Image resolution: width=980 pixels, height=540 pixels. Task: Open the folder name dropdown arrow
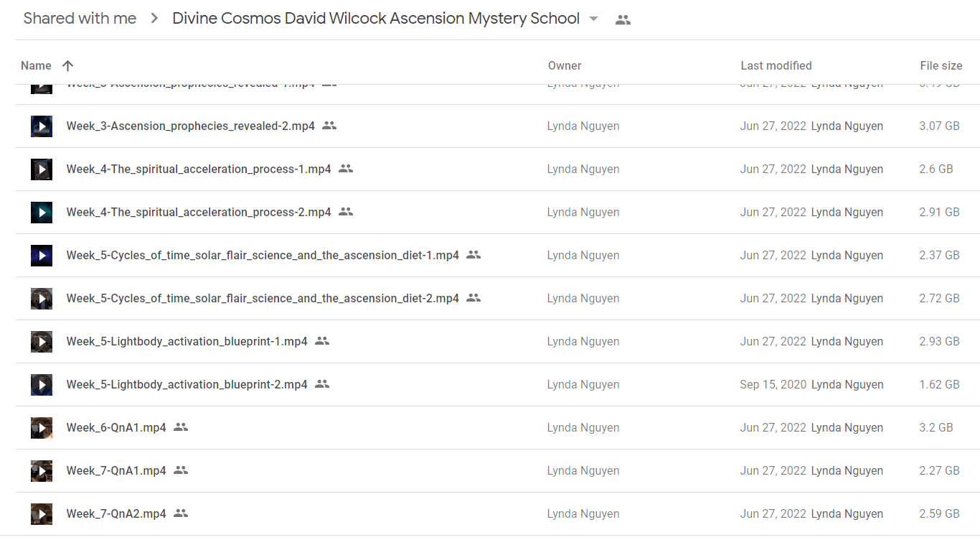(x=593, y=19)
